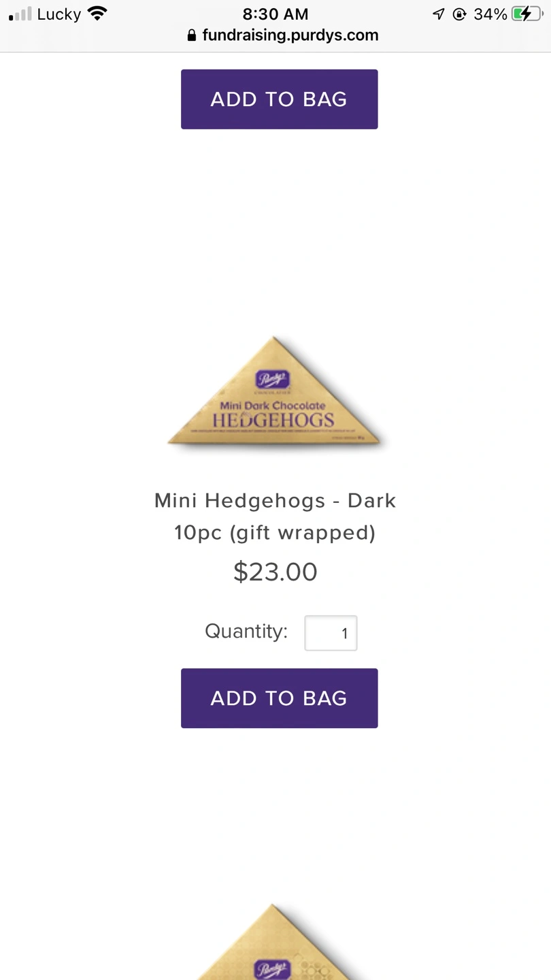Screen dimensions: 551x980
Task: Tap the cellular signal bars icon
Action: coord(20,14)
